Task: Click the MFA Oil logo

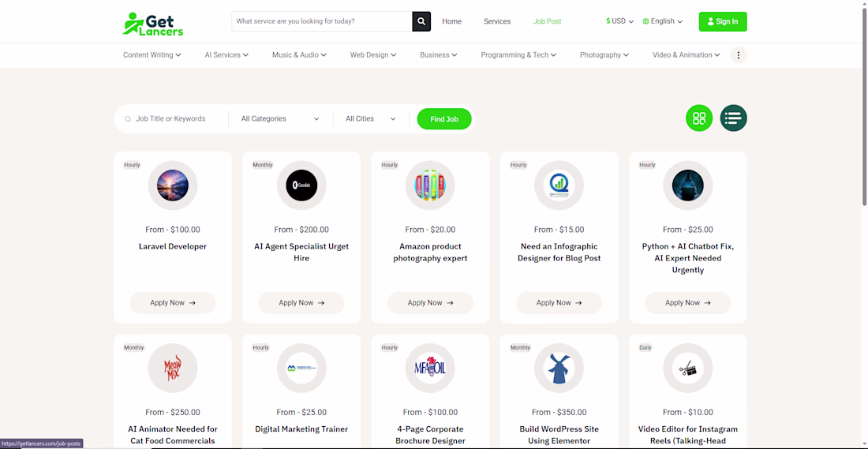Action: 430,369
